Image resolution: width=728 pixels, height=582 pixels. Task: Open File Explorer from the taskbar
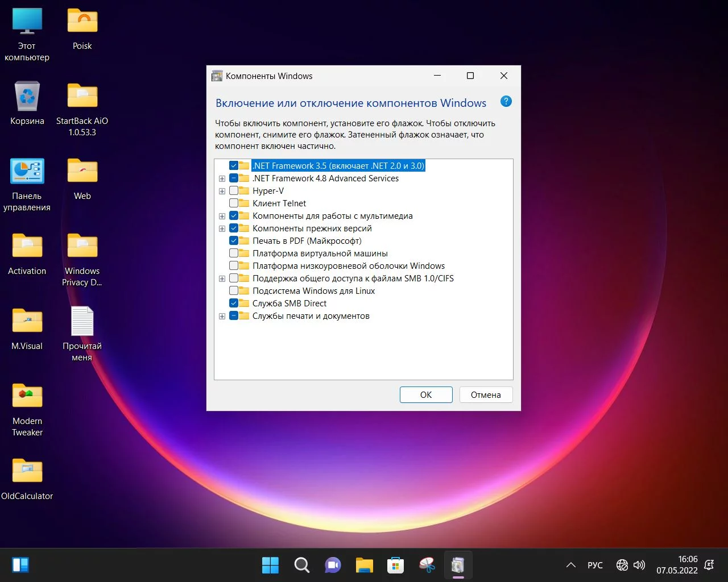(x=364, y=565)
